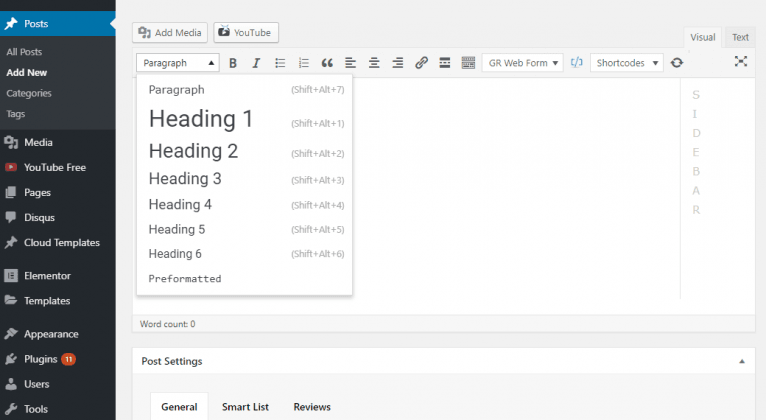Choose Paragraph from format list
The height and width of the screenshot is (420, 766).
coord(244,90)
